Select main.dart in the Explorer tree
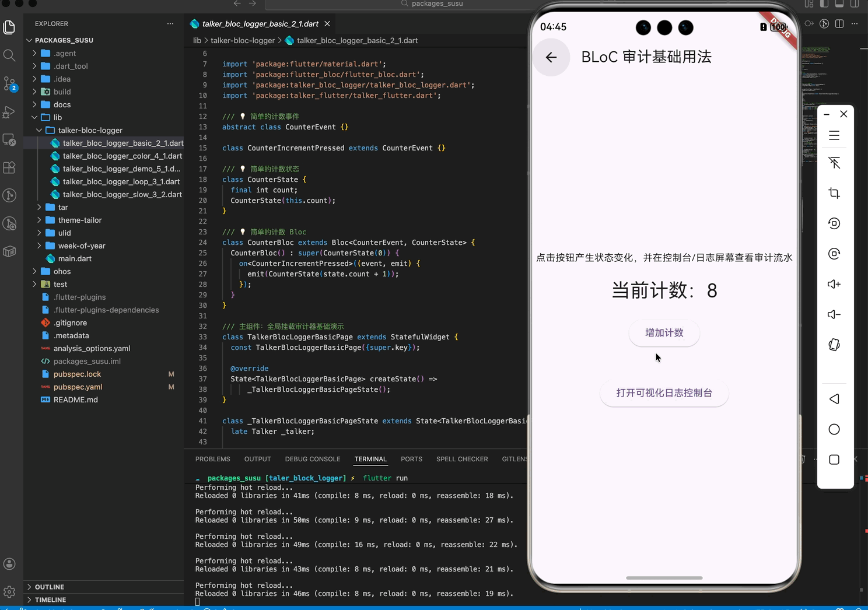The image size is (868, 610). point(75,258)
